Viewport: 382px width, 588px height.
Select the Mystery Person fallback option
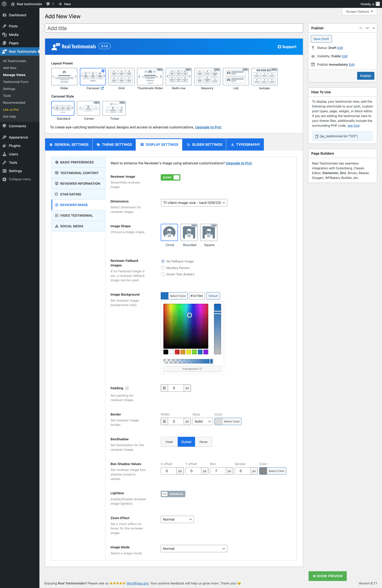[163, 268]
